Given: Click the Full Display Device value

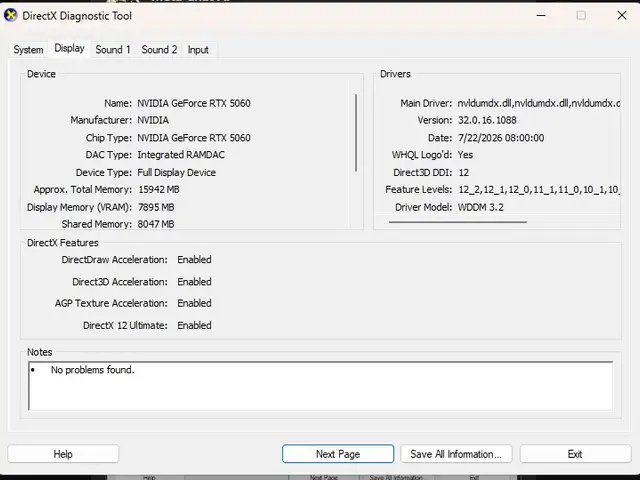Looking at the screenshot, I should coord(176,172).
